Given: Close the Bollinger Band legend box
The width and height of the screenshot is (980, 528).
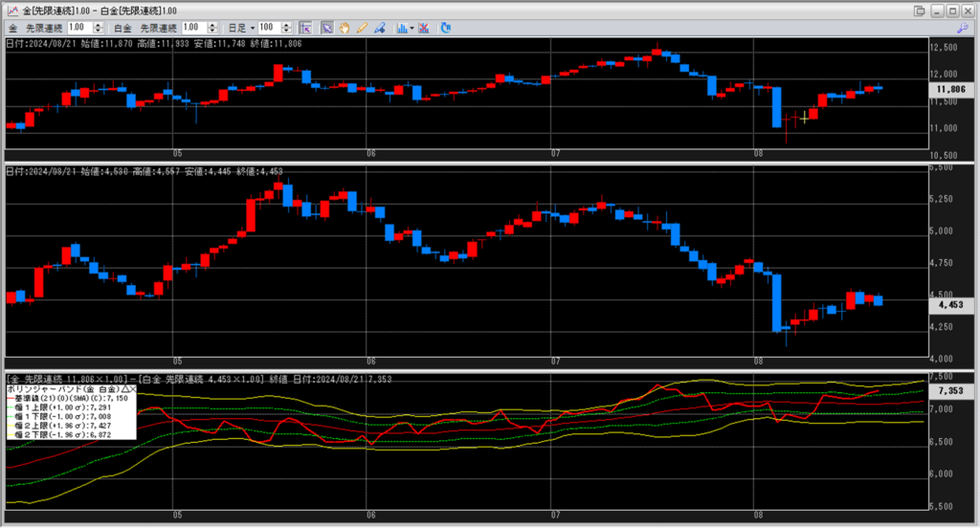Looking at the screenshot, I should tap(131, 390).
